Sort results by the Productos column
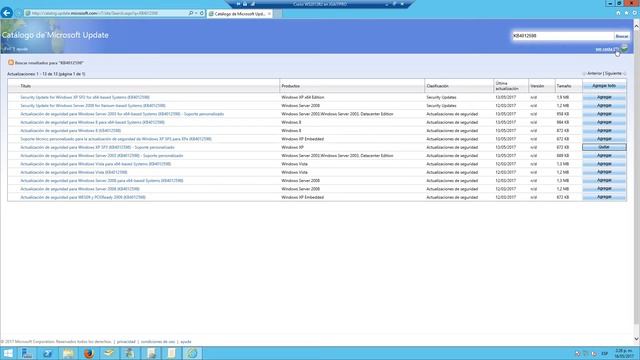The width and height of the screenshot is (640, 360). 290,86
